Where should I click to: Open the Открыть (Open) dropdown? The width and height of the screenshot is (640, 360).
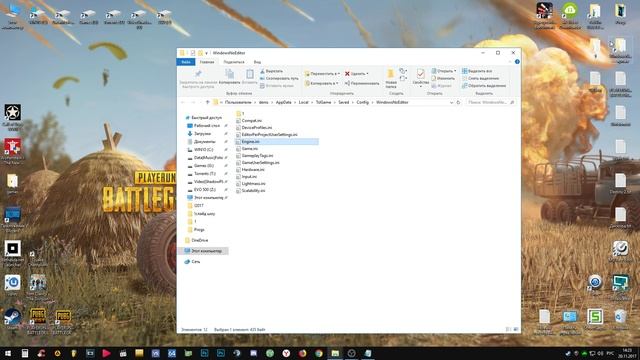coord(444,71)
